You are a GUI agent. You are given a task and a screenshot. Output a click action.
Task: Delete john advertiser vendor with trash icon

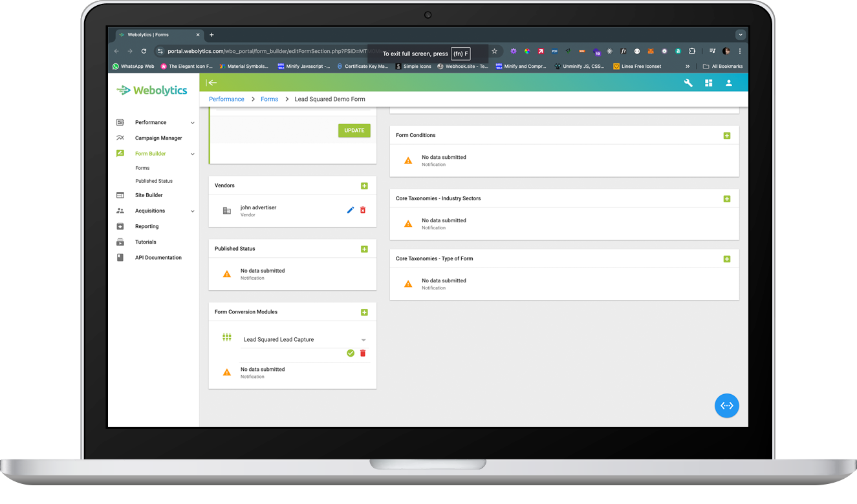(363, 210)
